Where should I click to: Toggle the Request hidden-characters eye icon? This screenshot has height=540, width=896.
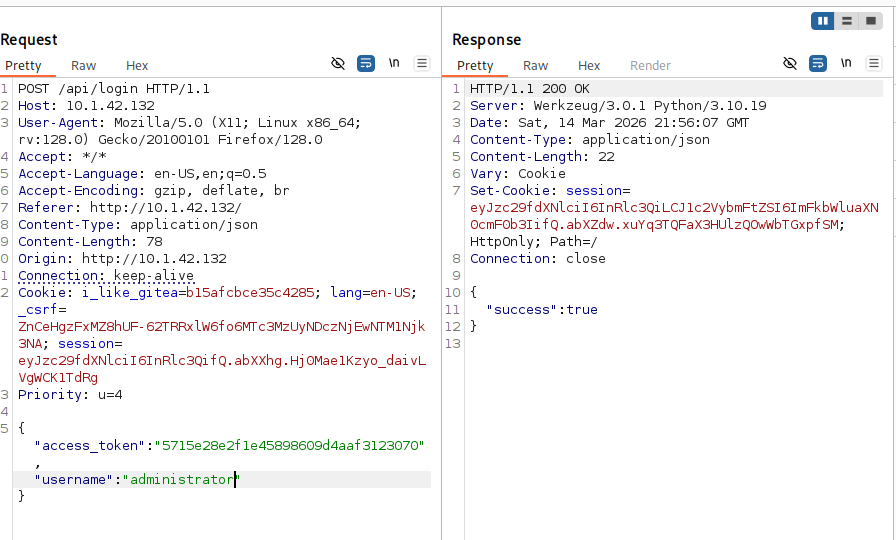point(338,64)
